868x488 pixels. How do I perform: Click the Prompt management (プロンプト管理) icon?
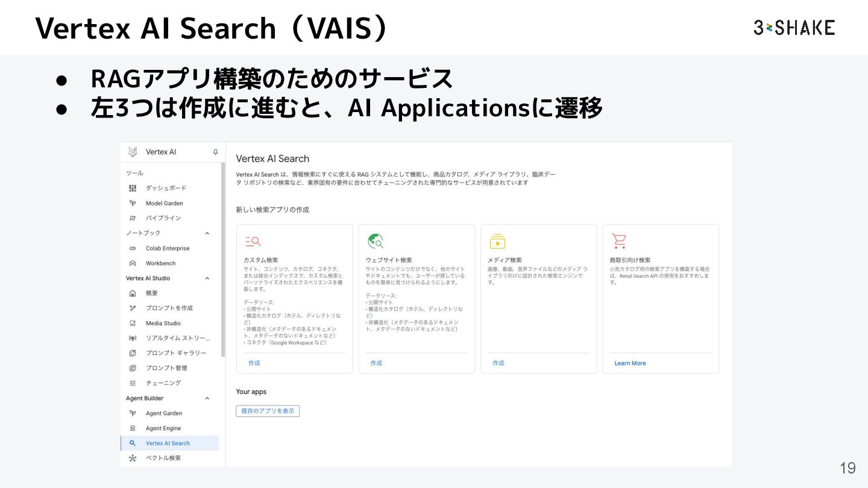pyautogui.click(x=133, y=368)
